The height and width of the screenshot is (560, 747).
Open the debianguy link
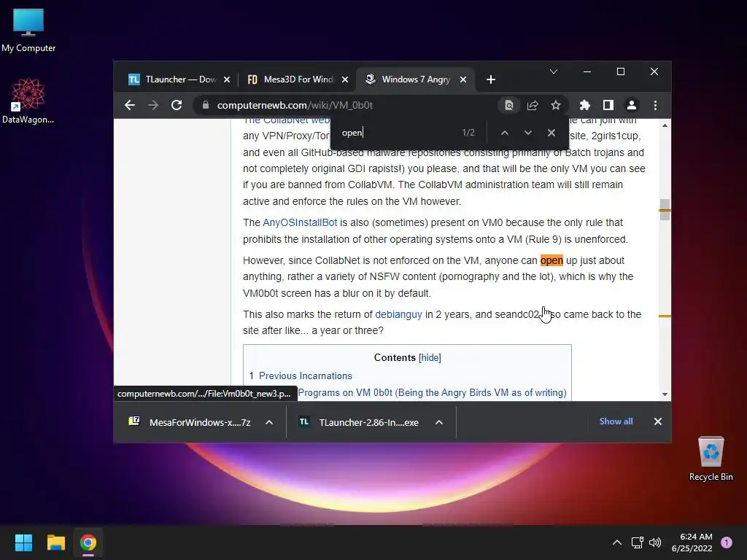click(x=398, y=314)
